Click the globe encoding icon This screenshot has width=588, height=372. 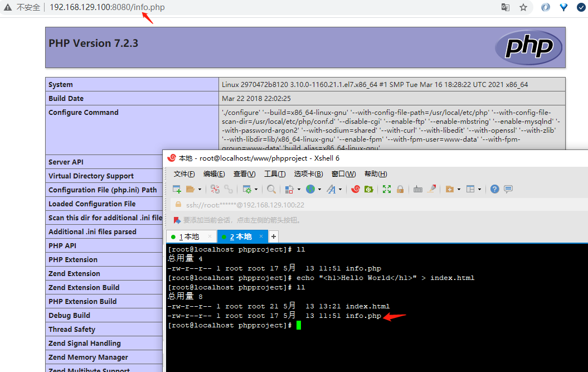point(310,189)
